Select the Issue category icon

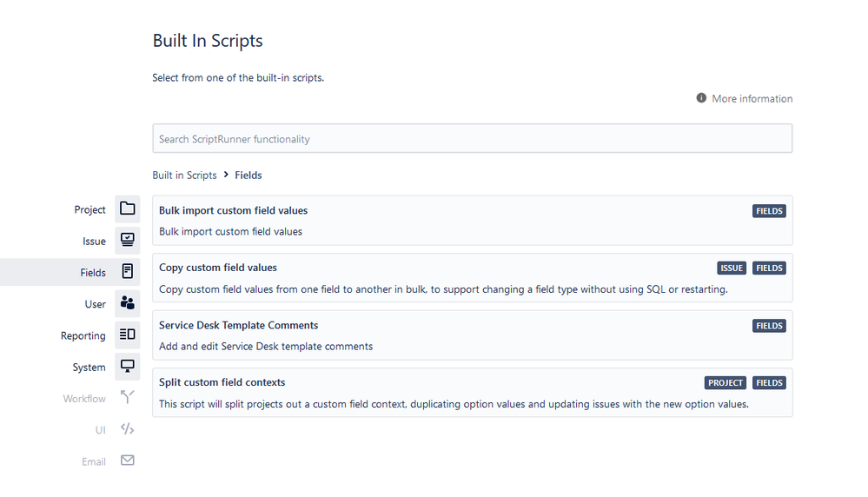click(x=128, y=240)
